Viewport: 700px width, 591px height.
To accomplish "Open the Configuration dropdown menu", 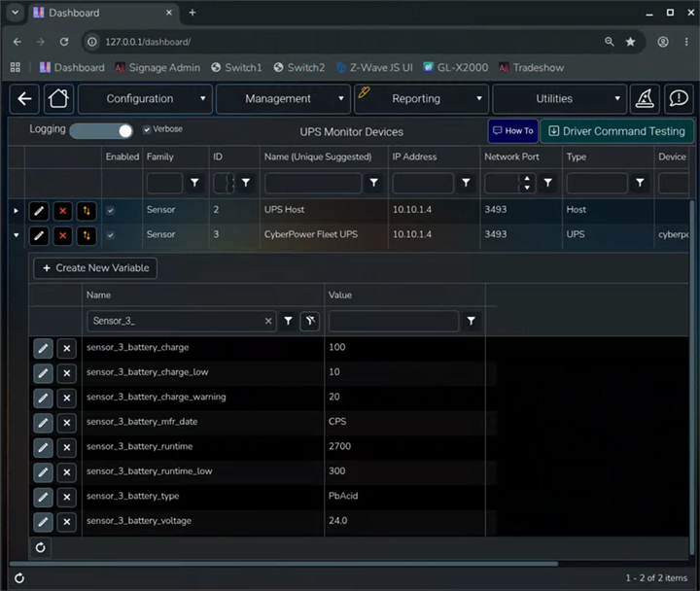I will click(x=146, y=98).
